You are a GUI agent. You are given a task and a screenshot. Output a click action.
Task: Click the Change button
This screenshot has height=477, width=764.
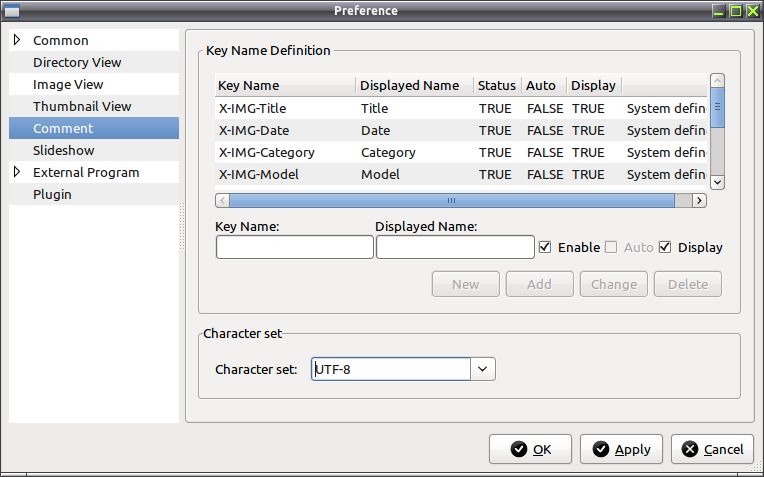(613, 284)
